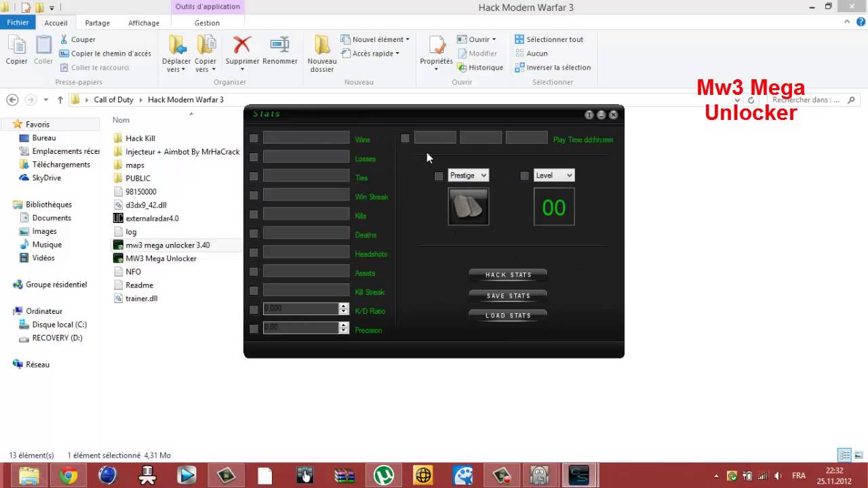Viewport: 868px width, 488px height.
Task: Switch to large icons view in status bar
Action: tap(859, 455)
